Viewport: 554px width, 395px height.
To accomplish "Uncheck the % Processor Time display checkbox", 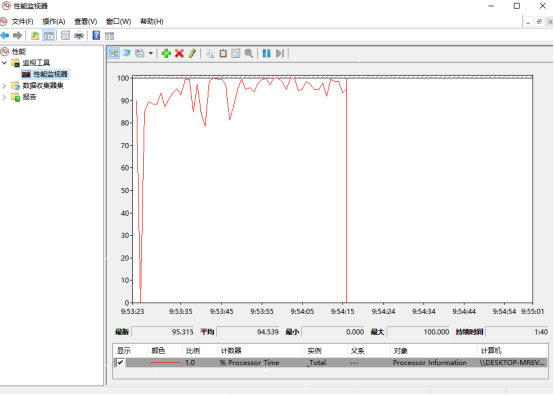I will [120, 362].
